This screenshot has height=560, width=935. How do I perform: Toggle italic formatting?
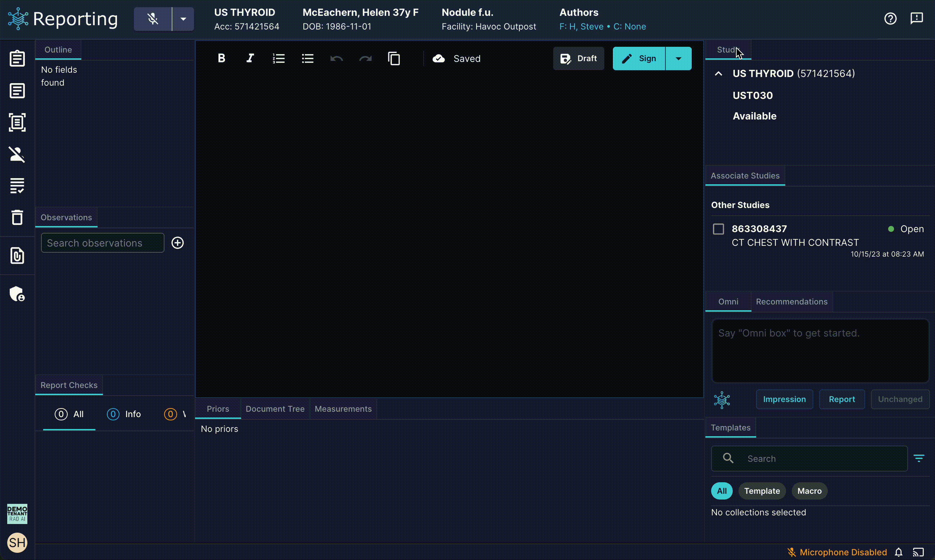(250, 58)
